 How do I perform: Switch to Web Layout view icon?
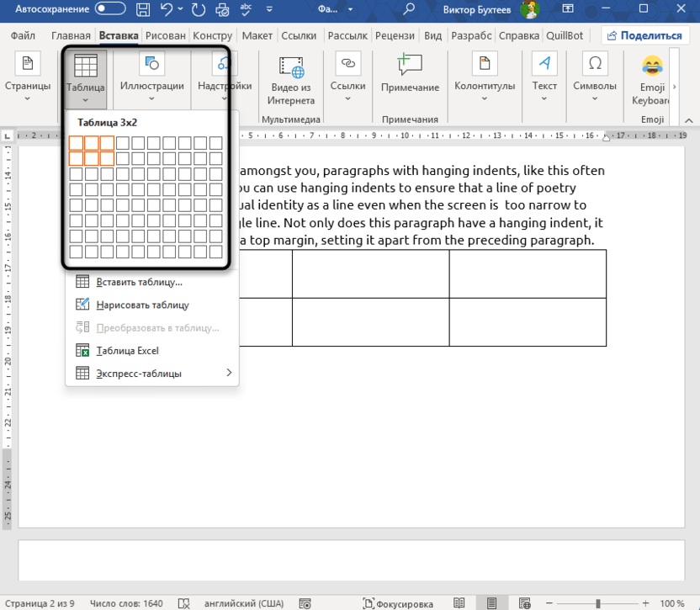pyautogui.click(x=524, y=603)
